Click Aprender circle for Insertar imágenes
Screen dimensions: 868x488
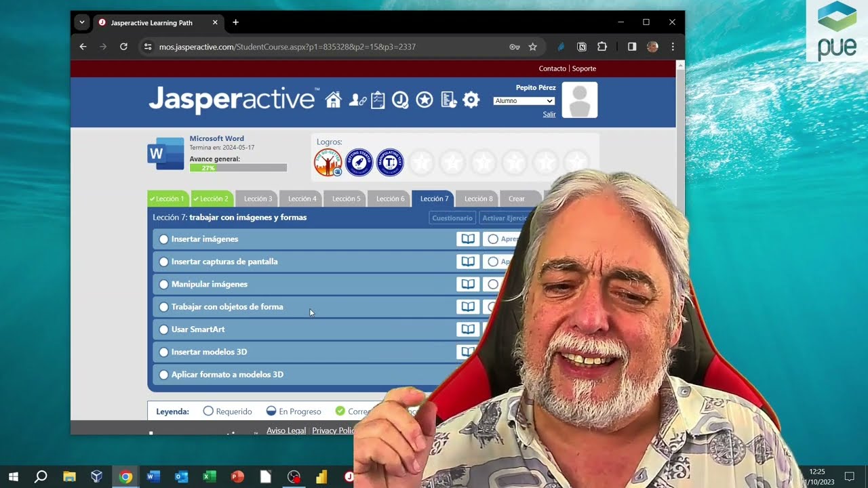[x=493, y=239]
